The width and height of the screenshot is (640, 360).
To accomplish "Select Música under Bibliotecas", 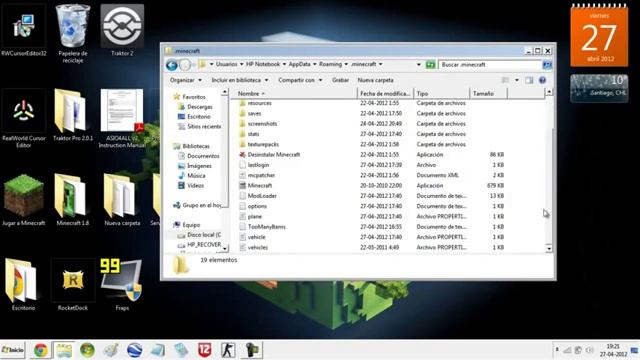I will coord(192,176).
